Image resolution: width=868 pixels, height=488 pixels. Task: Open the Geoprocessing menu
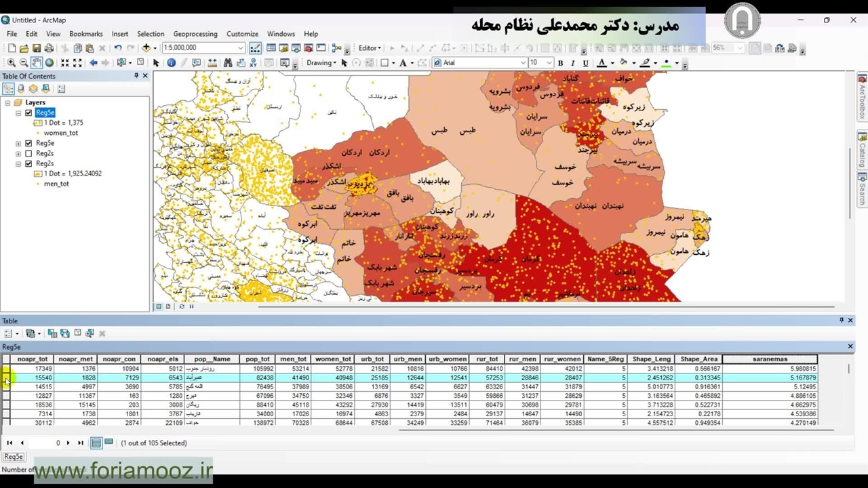tap(195, 34)
